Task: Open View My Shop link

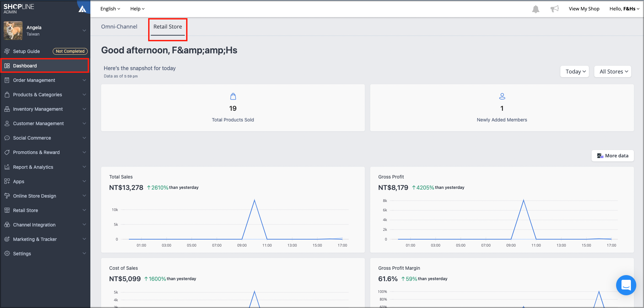Action: [584, 9]
